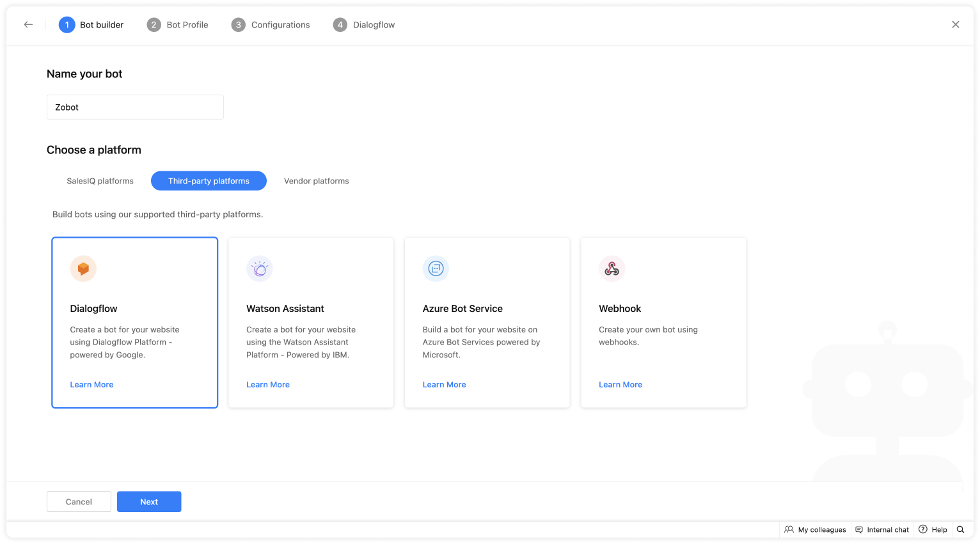
Task: Go to step 2 Bot Profile
Action: [178, 24]
